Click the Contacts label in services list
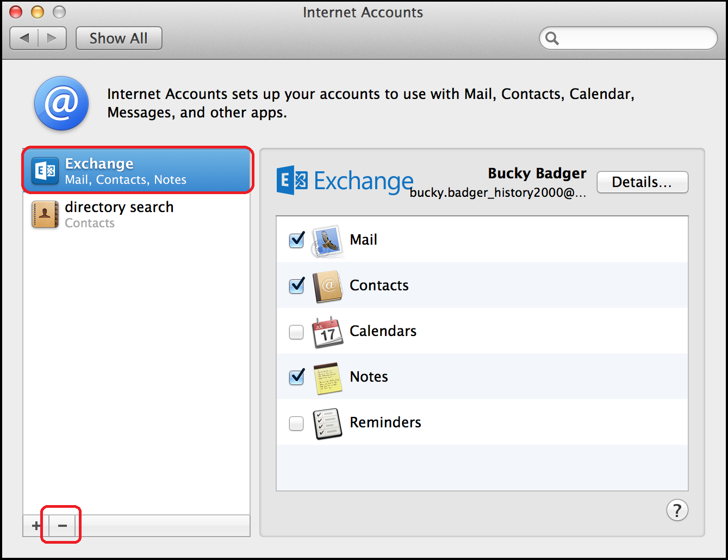 (379, 285)
